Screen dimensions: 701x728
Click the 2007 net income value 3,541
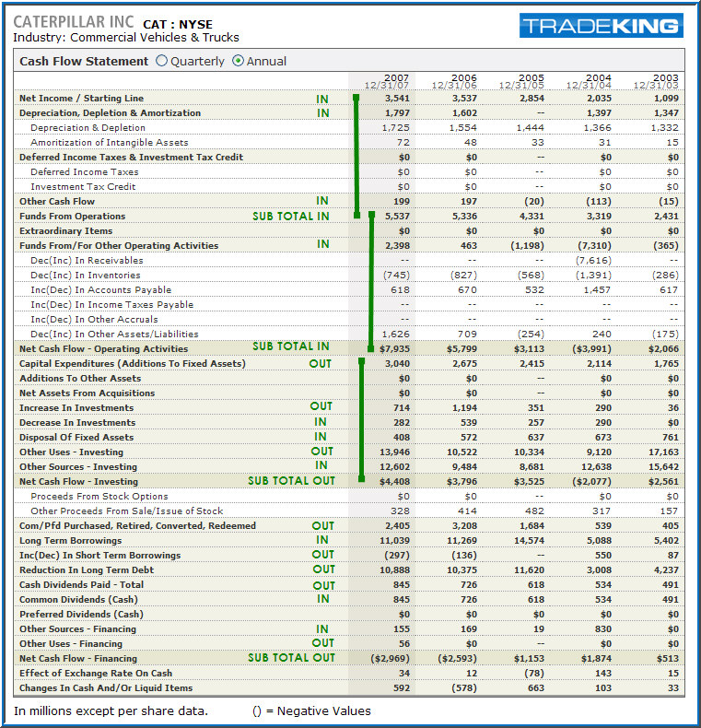click(397, 99)
